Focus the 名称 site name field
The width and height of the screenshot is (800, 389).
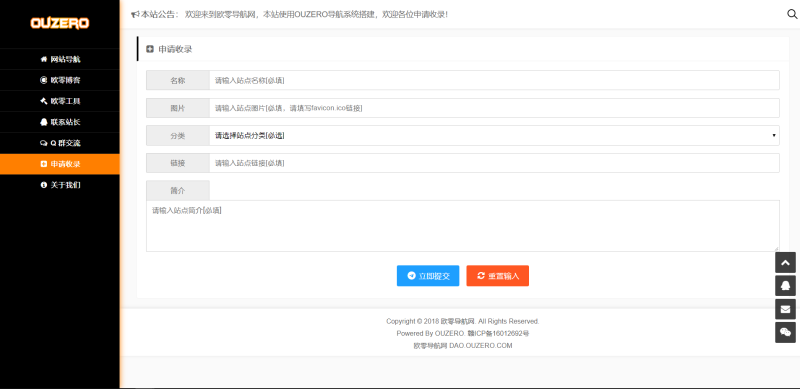[494, 80]
